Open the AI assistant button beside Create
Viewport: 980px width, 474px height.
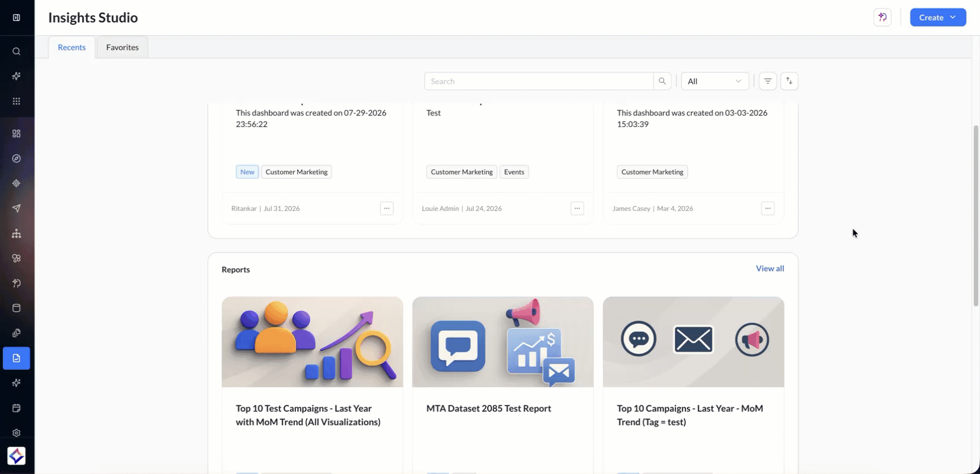(882, 18)
